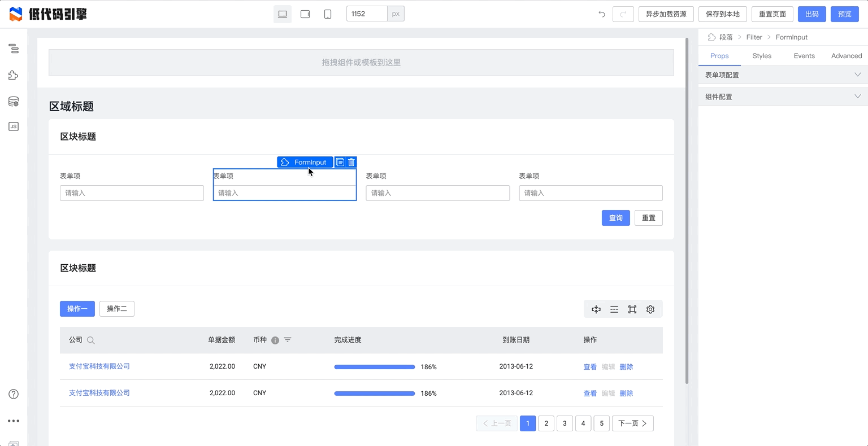Show more options via three-dot icon
The image size is (868, 446).
[x=14, y=421]
